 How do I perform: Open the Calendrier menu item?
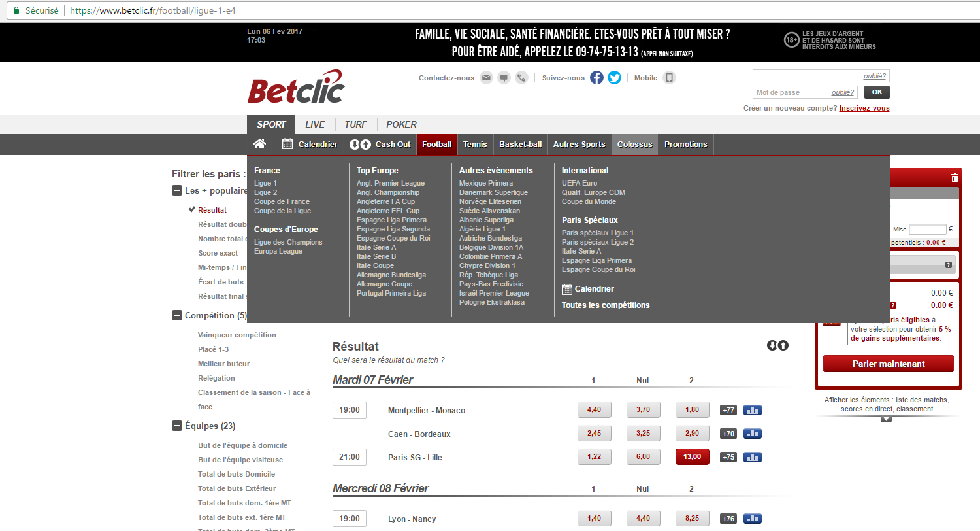pyautogui.click(x=310, y=144)
